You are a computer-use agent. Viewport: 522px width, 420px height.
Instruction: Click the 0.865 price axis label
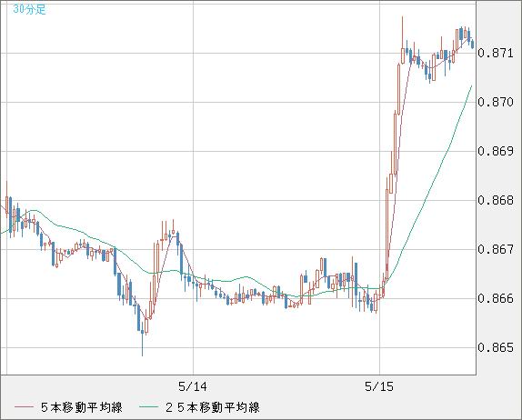pyautogui.click(x=496, y=348)
